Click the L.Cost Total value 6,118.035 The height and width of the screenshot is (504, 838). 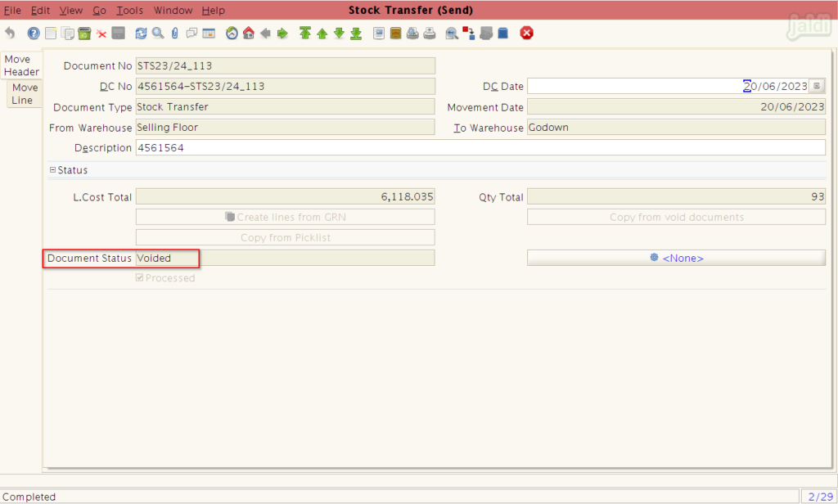[x=286, y=196]
